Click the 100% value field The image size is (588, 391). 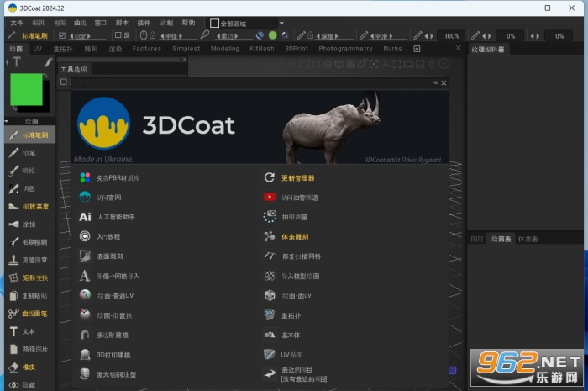point(452,36)
